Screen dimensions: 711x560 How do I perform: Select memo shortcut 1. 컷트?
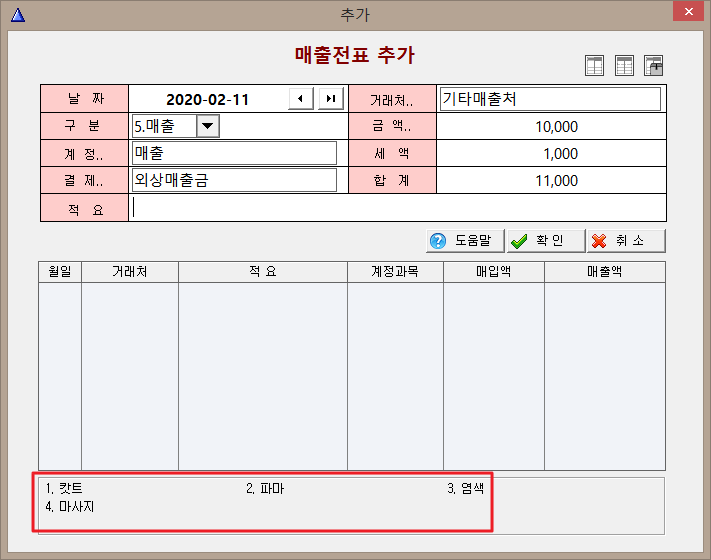click(x=64, y=488)
